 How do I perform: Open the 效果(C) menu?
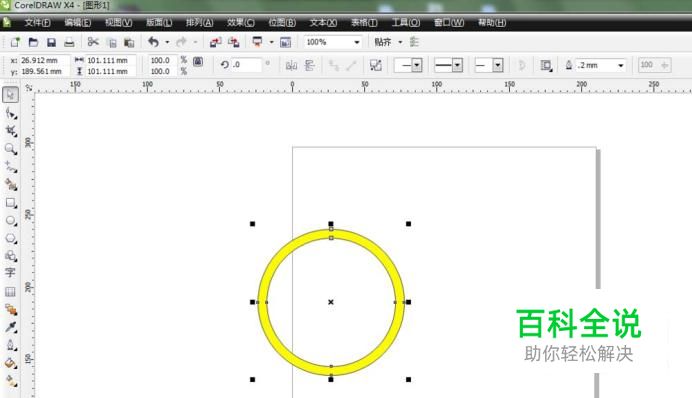[241, 23]
